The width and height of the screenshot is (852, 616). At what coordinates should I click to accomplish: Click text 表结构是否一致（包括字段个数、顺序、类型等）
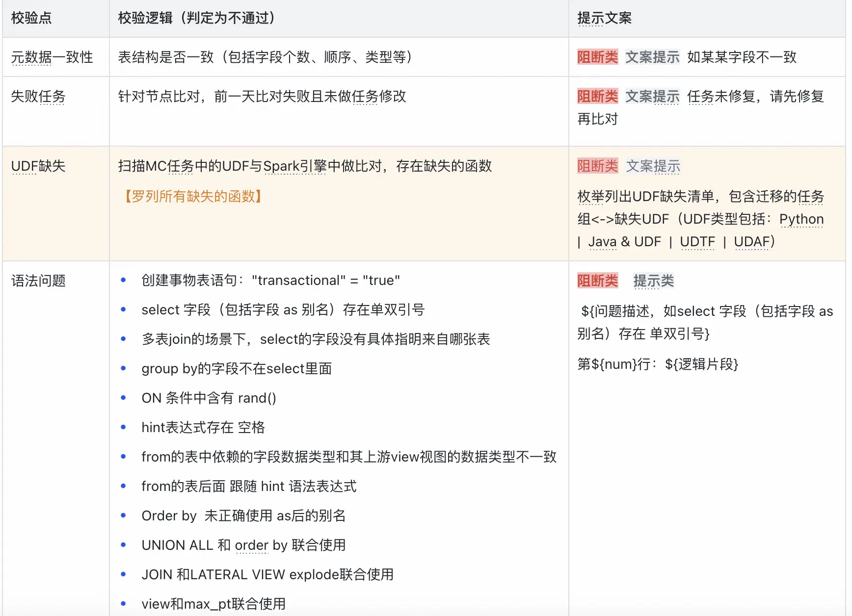point(265,57)
